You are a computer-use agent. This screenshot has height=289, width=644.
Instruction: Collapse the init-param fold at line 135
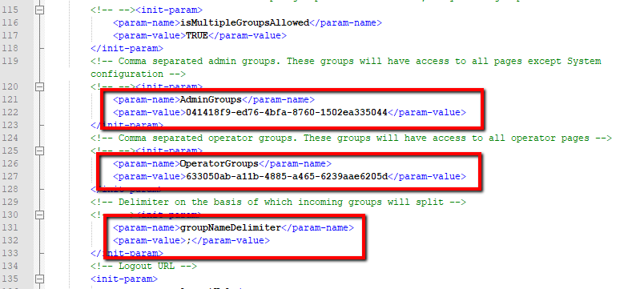39,279
